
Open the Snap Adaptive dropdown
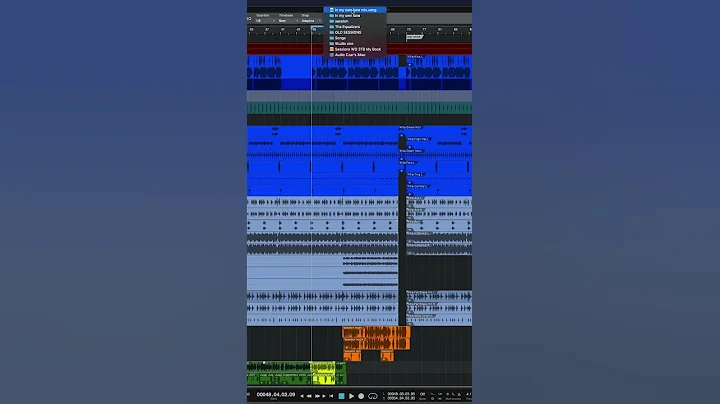point(311,21)
